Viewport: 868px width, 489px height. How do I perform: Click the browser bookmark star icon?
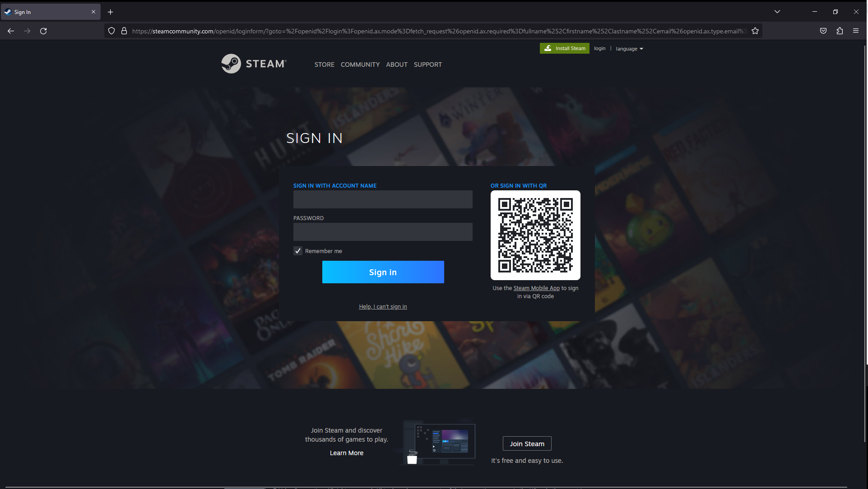point(755,31)
